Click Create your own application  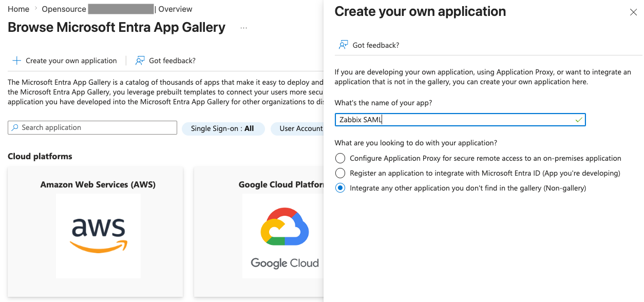tap(70, 60)
